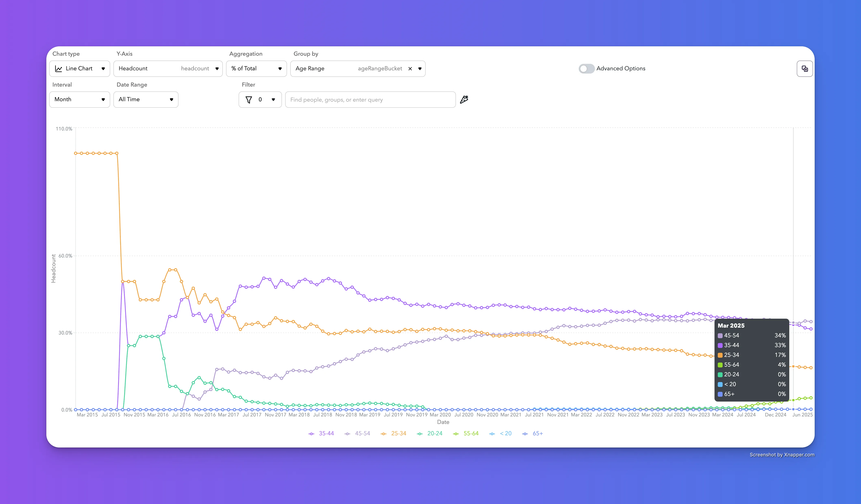Click the Mar 2025 tooltip heading
861x504 pixels.
tap(731, 326)
